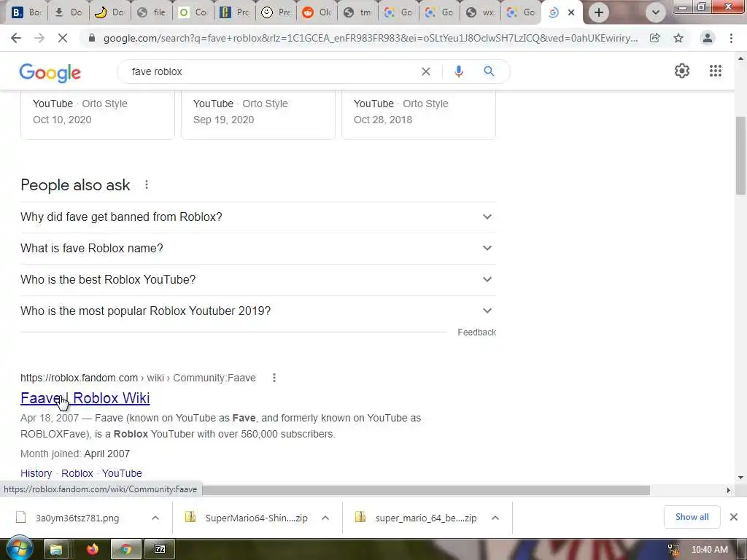Screen dimensions: 747x560
Task: Switch to the 'tm' tab
Action: (x=358, y=13)
